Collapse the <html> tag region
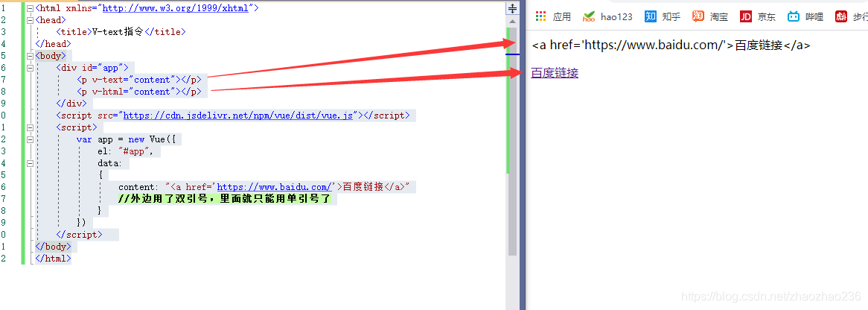This screenshot has height=310, width=868. tap(30, 8)
